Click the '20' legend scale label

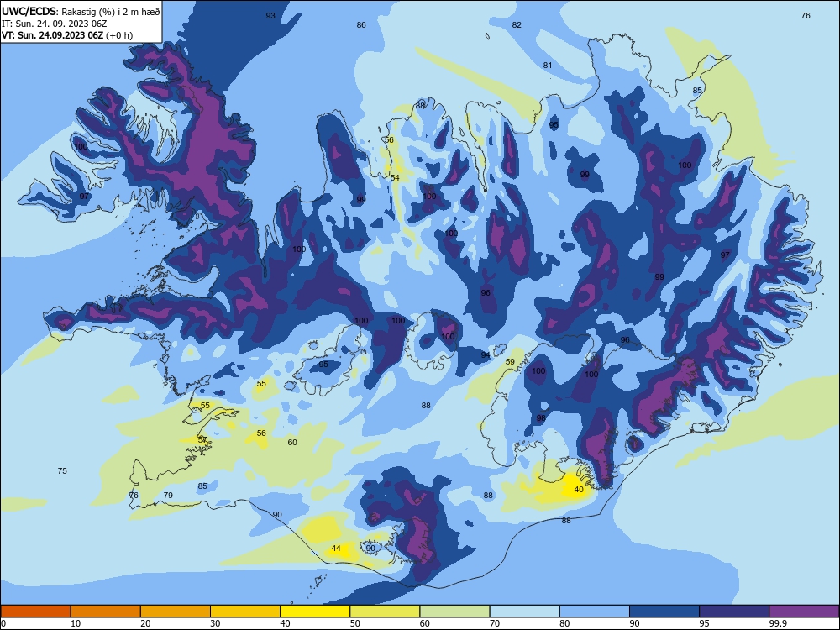click(x=145, y=623)
